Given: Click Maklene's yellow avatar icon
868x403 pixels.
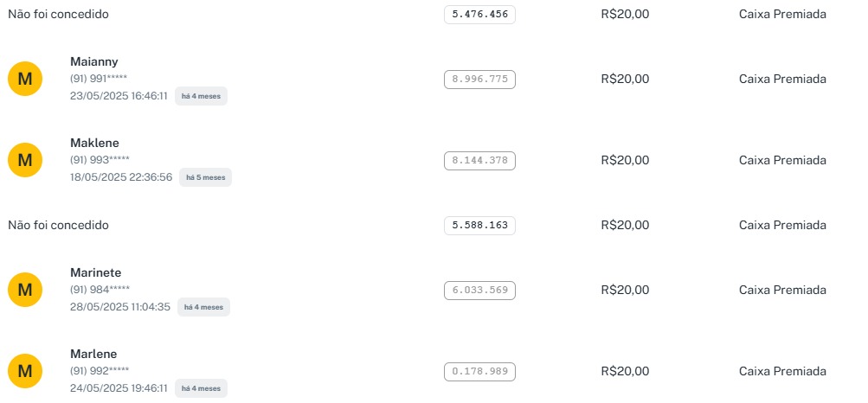Looking at the screenshot, I should [x=25, y=160].
